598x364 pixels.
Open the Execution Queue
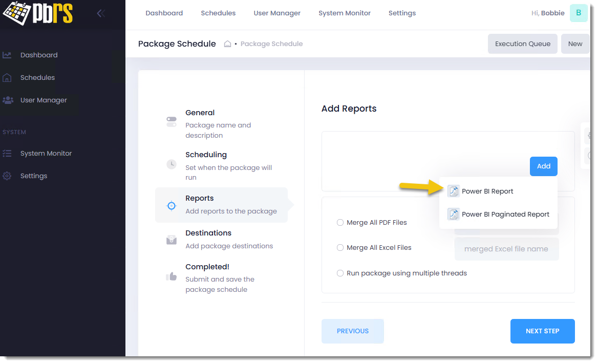[x=522, y=44]
